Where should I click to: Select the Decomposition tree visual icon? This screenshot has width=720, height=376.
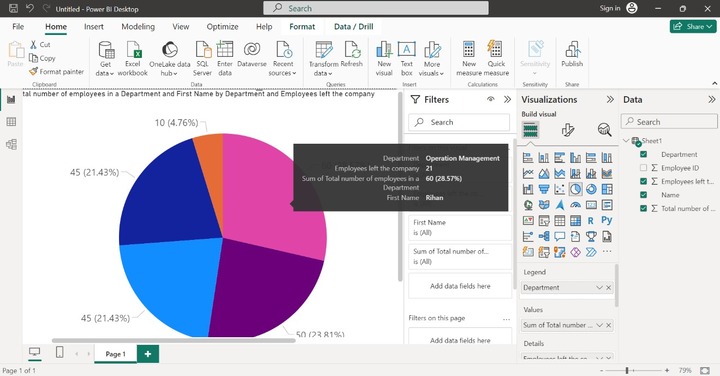544,236
